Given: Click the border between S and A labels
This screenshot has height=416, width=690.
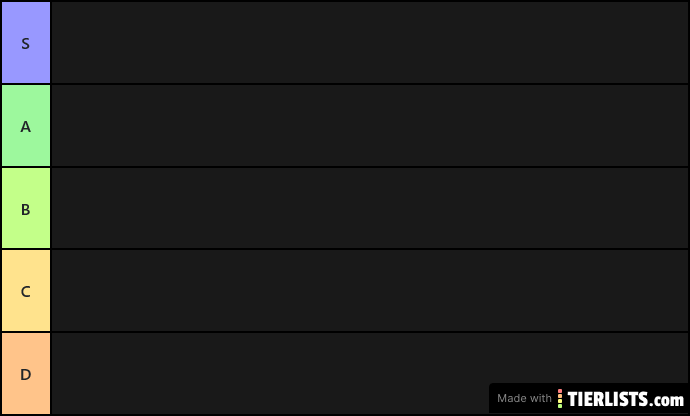Looking at the screenshot, I should [26, 84].
